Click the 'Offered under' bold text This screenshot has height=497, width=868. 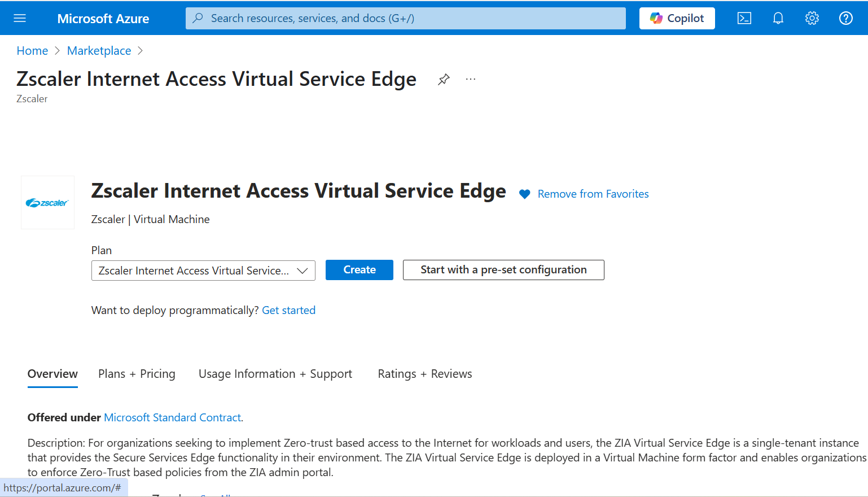[x=64, y=417]
